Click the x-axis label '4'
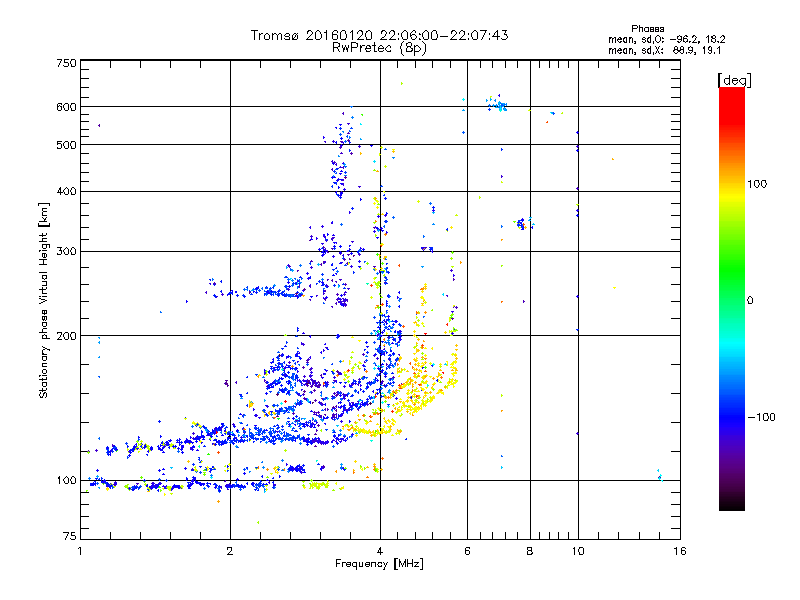This screenshot has height=600, width=800. [x=380, y=551]
